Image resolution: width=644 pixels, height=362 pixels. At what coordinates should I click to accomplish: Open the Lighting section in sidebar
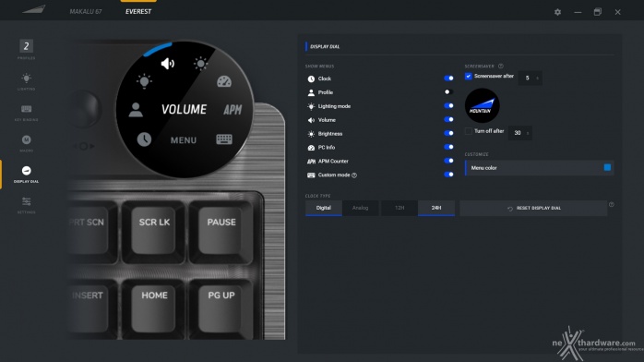26,81
